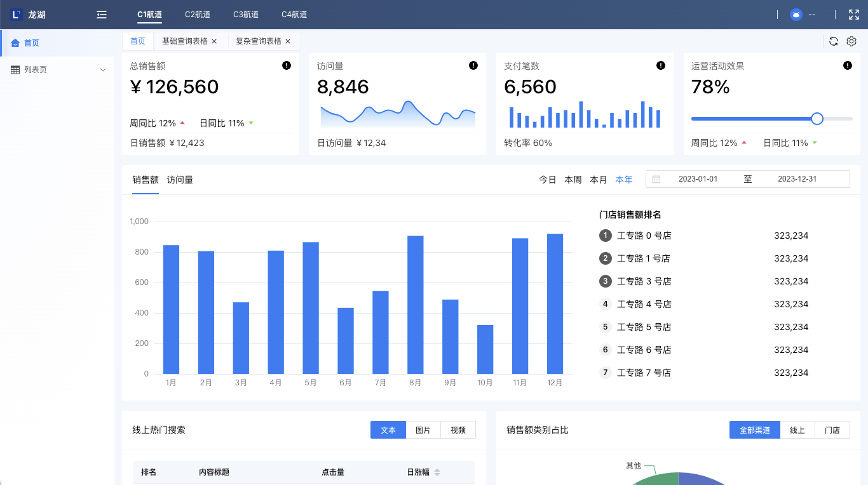Sort by 日涨幅 using the sort arrows
This screenshot has height=485, width=868.
[437, 472]
